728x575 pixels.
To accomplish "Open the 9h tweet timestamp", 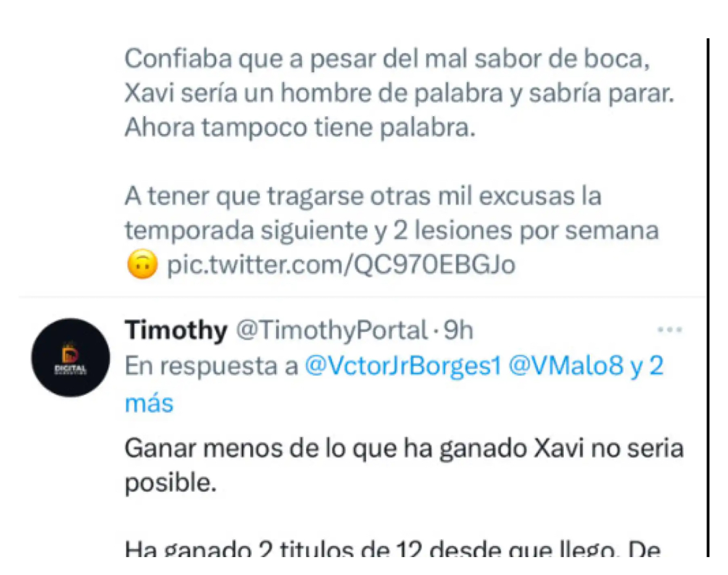I will (x=458, y=330).
